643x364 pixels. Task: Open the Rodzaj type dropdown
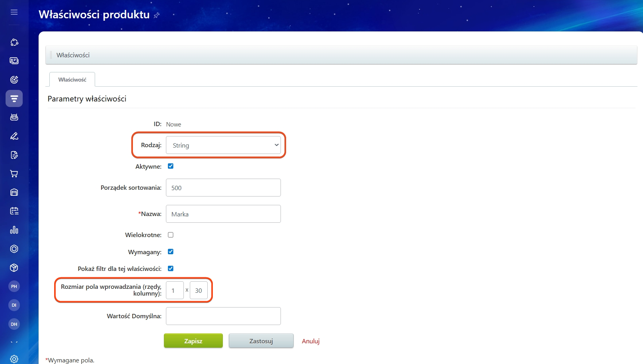[223, 145]
